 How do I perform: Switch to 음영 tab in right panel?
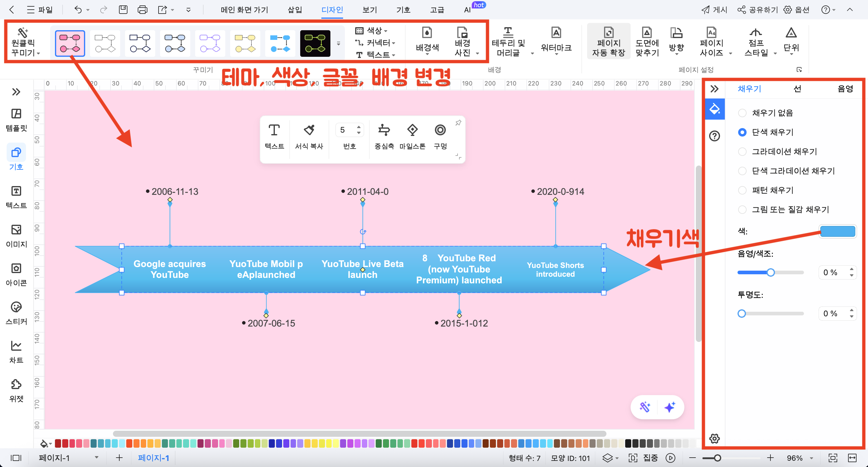(845, 89)
